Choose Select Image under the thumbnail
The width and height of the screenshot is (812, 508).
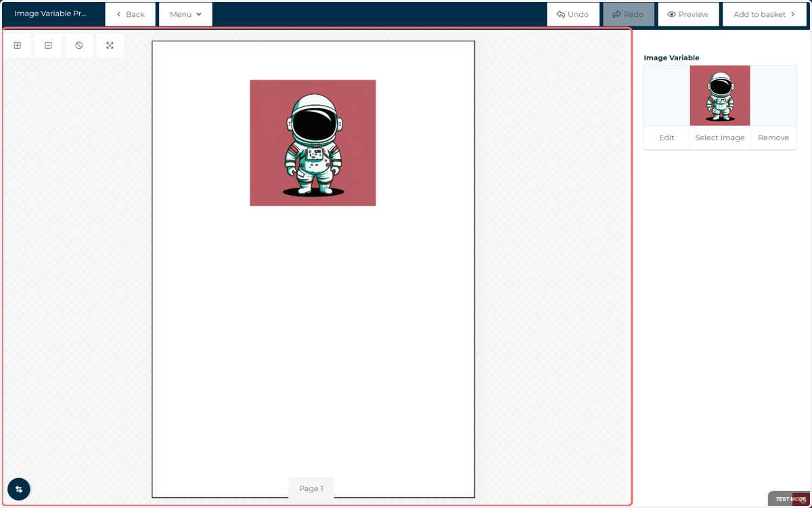pos(720,137)
